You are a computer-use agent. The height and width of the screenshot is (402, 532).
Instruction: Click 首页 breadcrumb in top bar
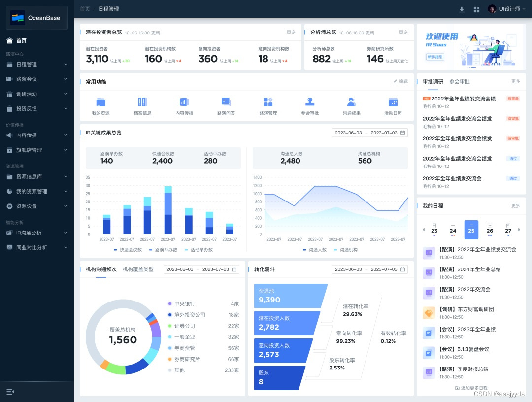85,9
